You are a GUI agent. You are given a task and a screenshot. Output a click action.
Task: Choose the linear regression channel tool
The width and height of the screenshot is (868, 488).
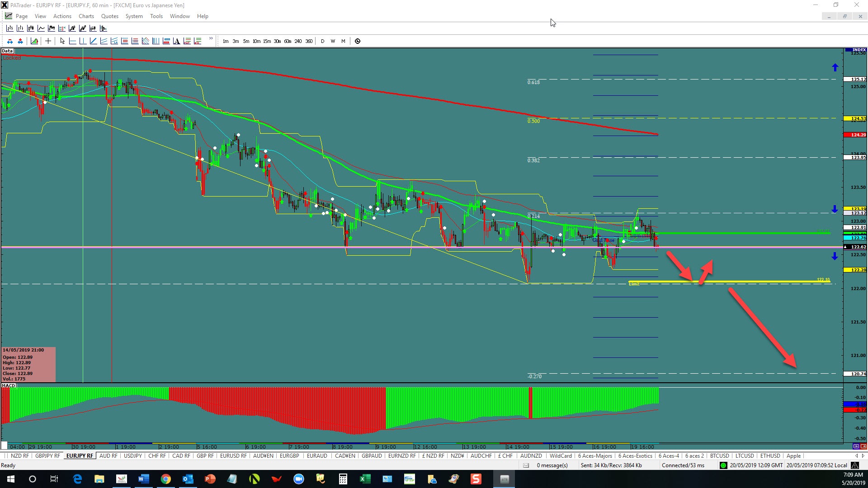[114, 41]
